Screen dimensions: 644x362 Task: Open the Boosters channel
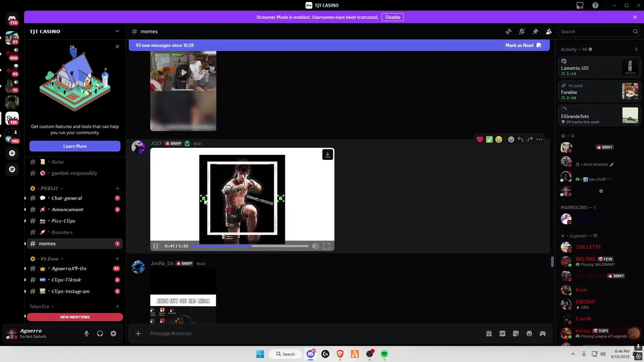[x=74, y=232]
